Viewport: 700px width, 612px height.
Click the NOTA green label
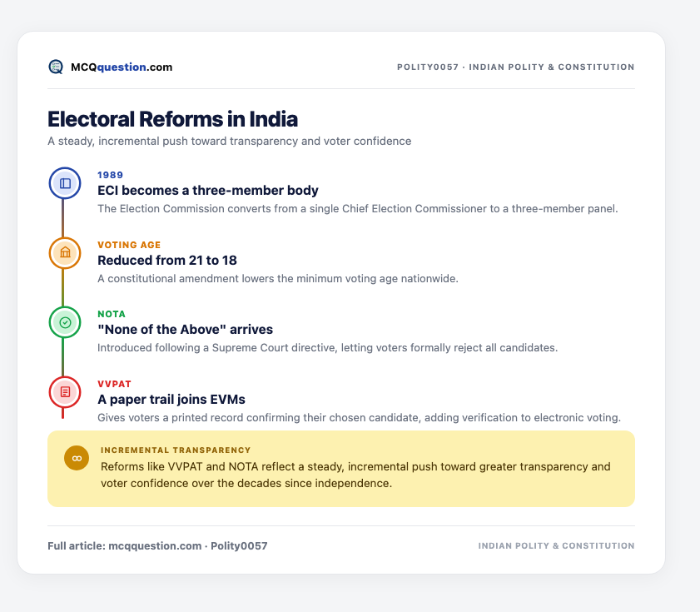112,314
